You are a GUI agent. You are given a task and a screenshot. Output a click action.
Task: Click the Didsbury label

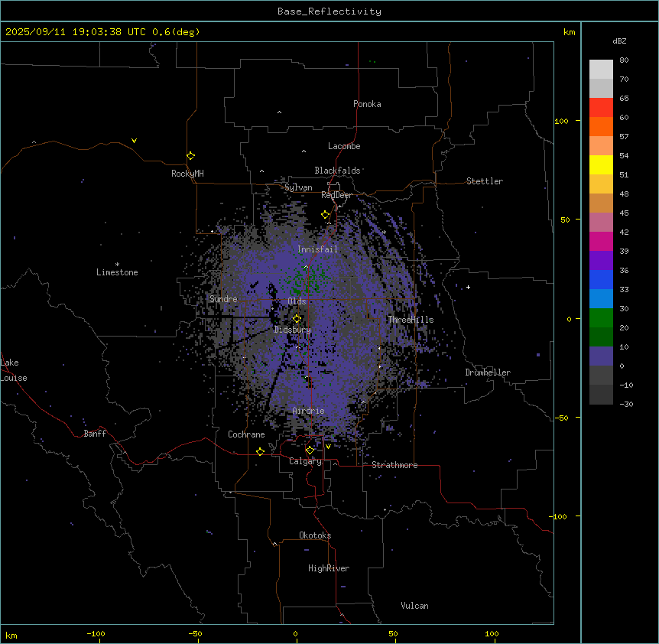(293, 330)
